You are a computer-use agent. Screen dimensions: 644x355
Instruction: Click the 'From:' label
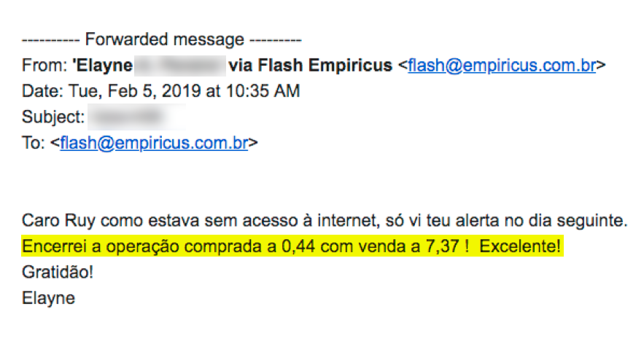point(44,66)
